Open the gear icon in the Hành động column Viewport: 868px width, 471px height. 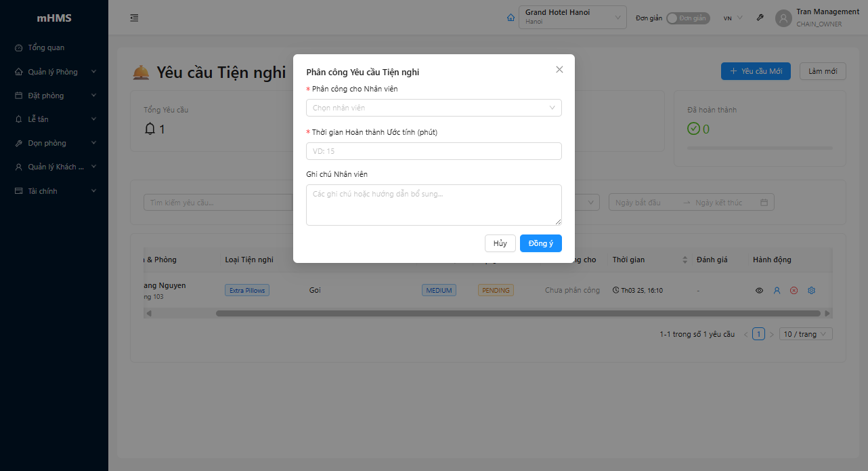(x=811, y=290)
